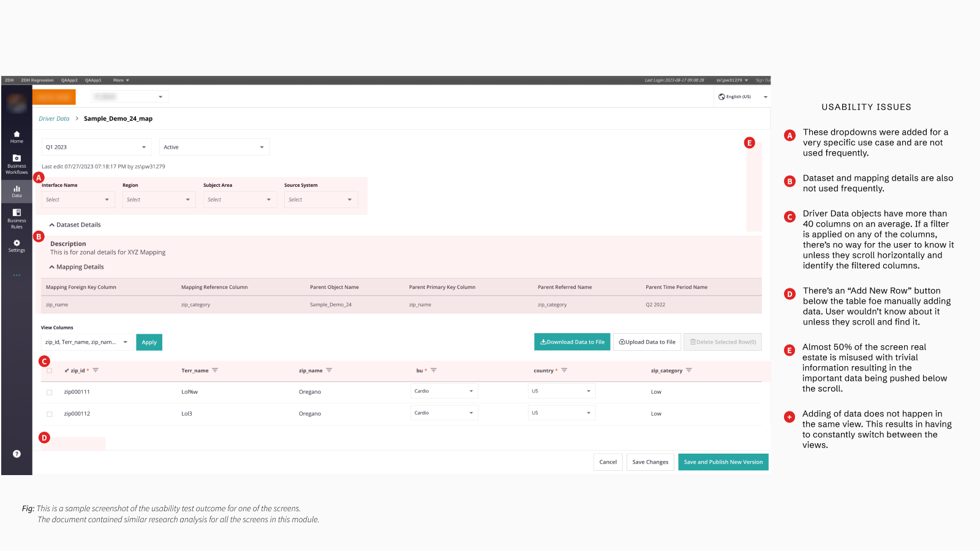Switch to the QAApp2 top tab
The width and height of the screenshot is (980, 551).
tap(69, 80)
